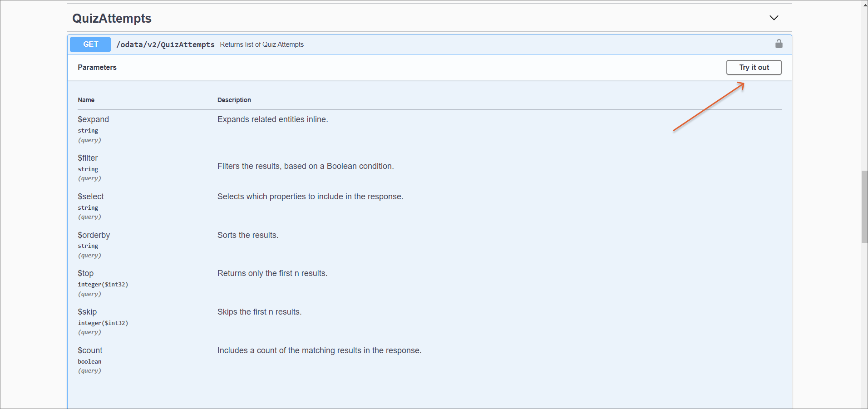Select the $skip parameter name
Image resolution: width=868 pixels, height=409 pixels.
[x=87, y=312]
